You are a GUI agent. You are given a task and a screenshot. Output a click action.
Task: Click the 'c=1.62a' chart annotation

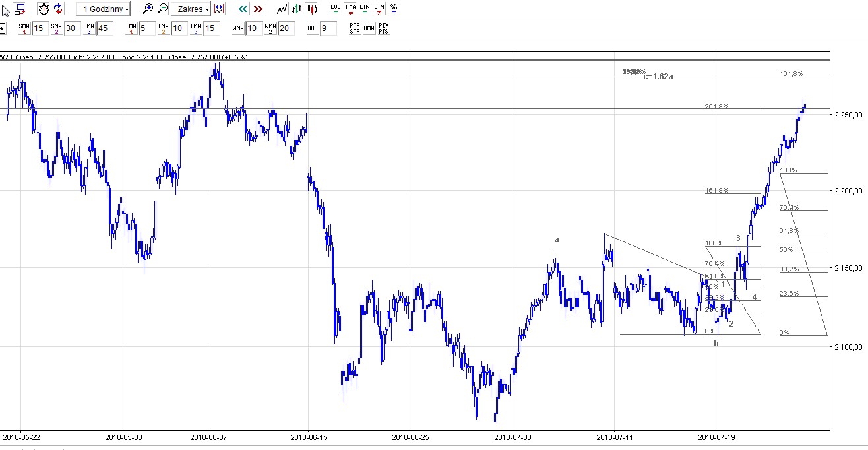point(658,77)
